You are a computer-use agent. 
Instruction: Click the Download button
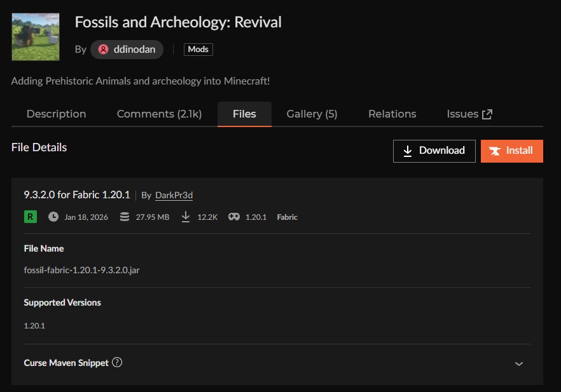[434, 151]
